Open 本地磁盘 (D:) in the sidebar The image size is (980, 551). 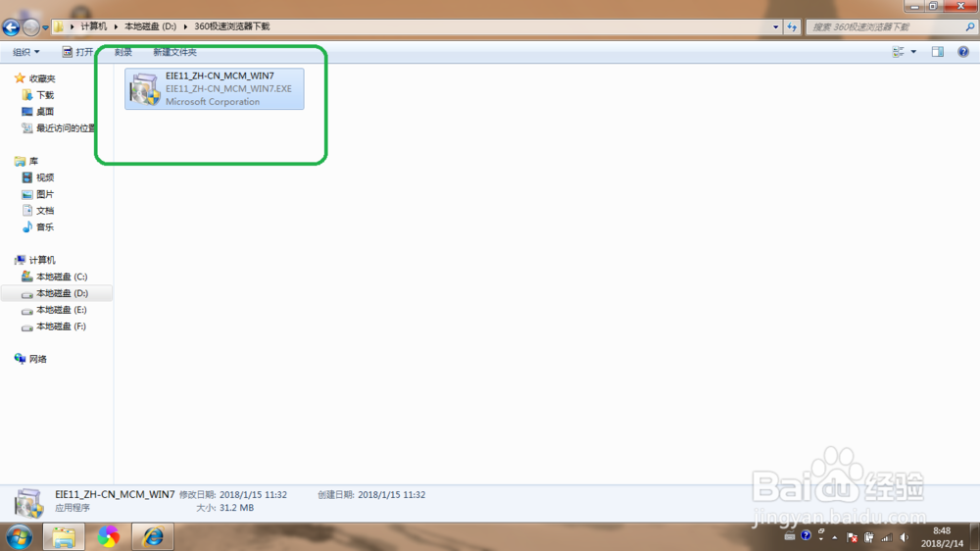coord(62,293)
